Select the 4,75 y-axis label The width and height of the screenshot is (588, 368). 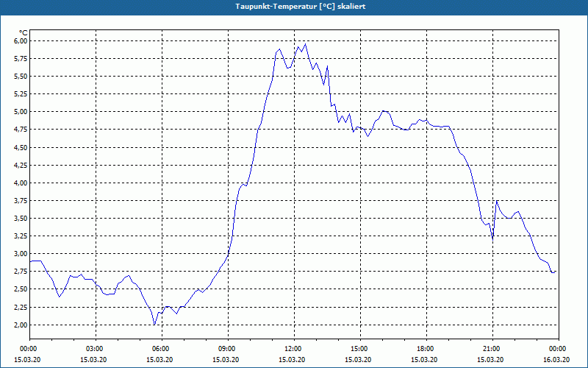(x=21, y=130)
